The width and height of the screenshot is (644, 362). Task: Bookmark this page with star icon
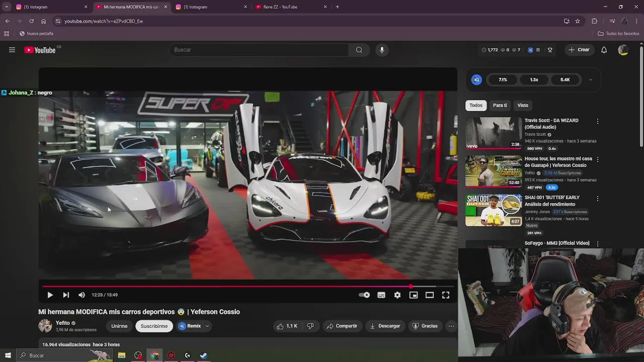pyautogui.click(x=578, y=21)
